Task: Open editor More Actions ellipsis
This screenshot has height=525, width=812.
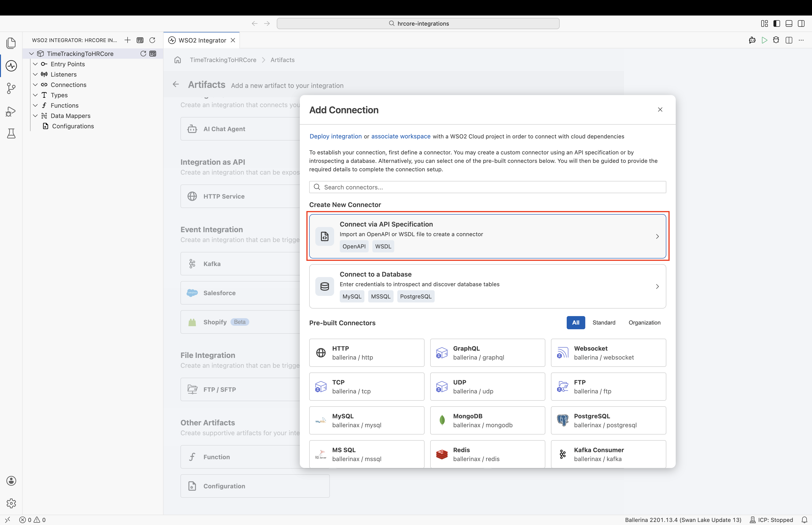Action: [801, 40]
